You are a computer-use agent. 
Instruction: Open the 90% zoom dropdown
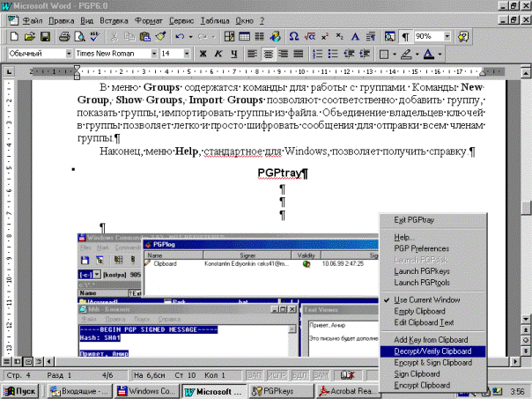(x=443, y=37)
